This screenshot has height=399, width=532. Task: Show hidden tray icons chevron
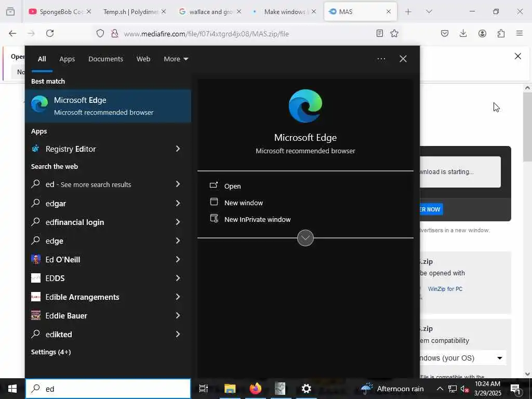[x=440, y=389]
